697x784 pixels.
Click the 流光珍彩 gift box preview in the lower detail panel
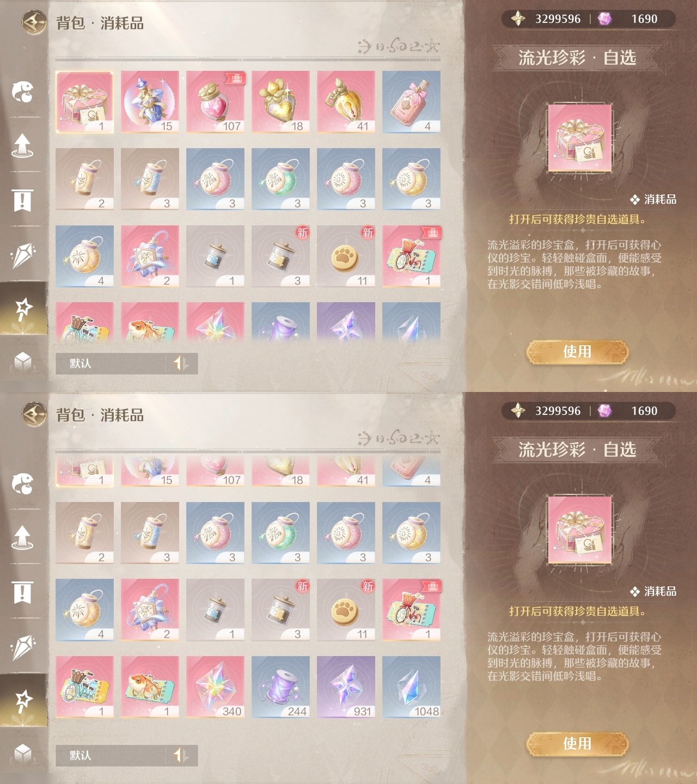click(x=580, y=530)
